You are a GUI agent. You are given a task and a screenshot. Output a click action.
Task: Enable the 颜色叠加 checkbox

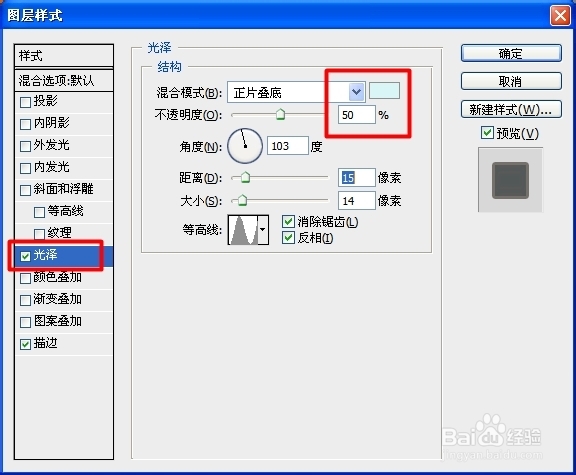tap(25, 278)
